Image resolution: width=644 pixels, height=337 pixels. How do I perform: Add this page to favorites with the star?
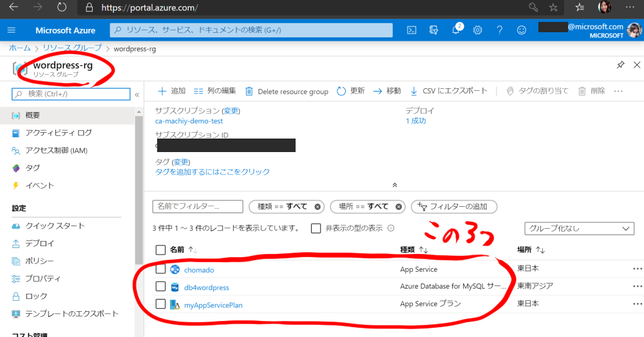pyautogui.click(x=553, y=7)
